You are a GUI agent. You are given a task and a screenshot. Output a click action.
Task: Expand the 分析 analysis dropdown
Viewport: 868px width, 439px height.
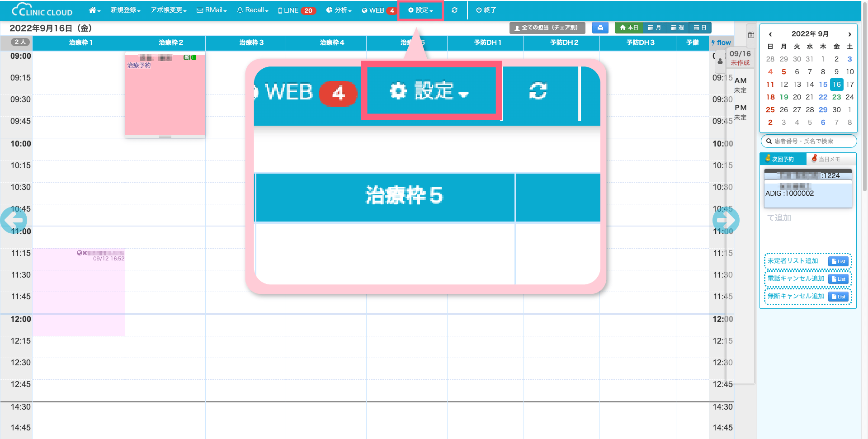(339, 10)
